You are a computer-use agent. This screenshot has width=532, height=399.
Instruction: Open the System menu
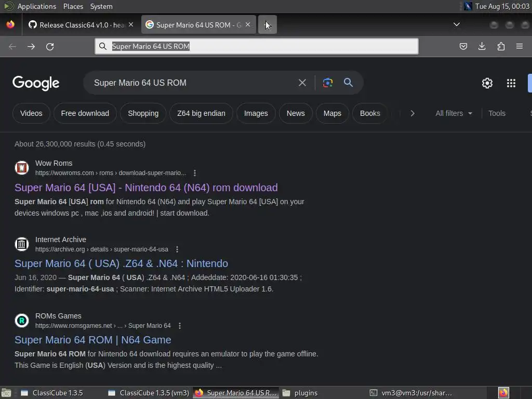[x=101, y=6]
